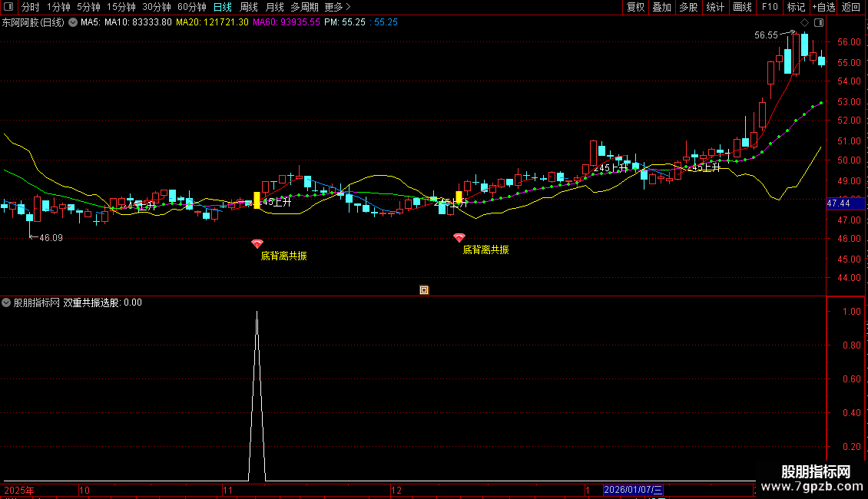Image resolution: width=868 pixels, height=499 pixels.
Task: Click the 56.00 price axis value
Action: coord(849,42)
